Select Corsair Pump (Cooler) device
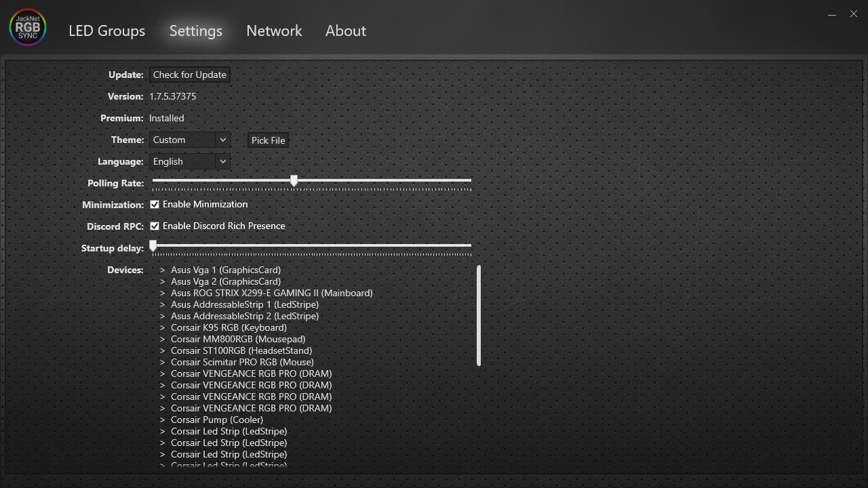Image resolution: width=868 pixels, height=488 pixels. 217,420
